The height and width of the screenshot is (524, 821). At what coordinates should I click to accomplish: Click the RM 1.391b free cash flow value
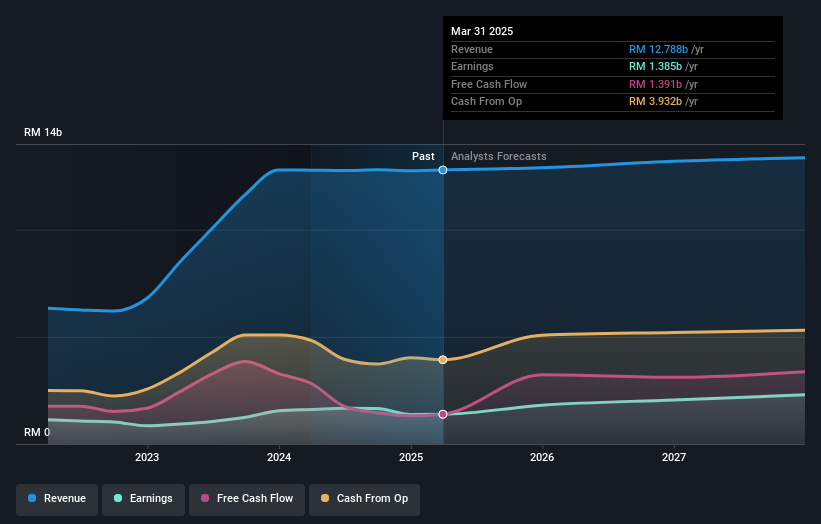point(656,84)
